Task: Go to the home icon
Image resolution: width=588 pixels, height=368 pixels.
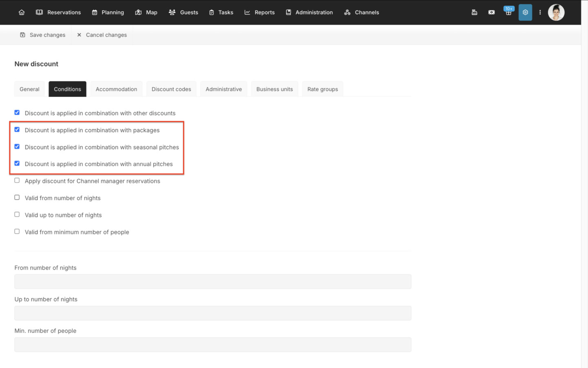Action: pos(22,12)
